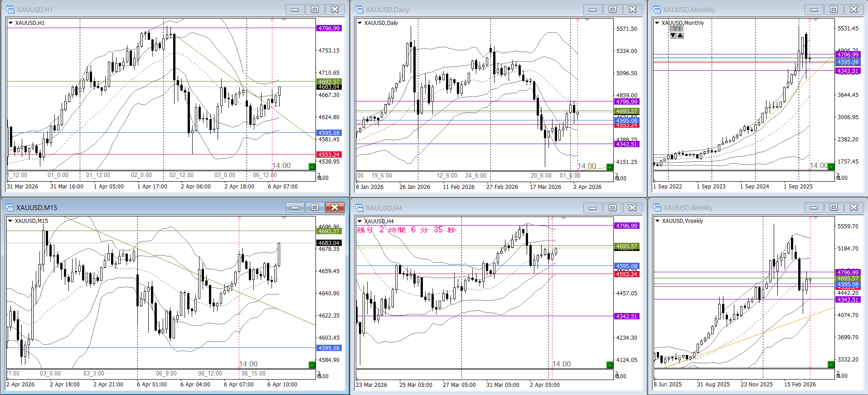Click the XAUUSD,H1 chart window icon
Viewport: 868px width, 395px height.
(x=10, y=10)
